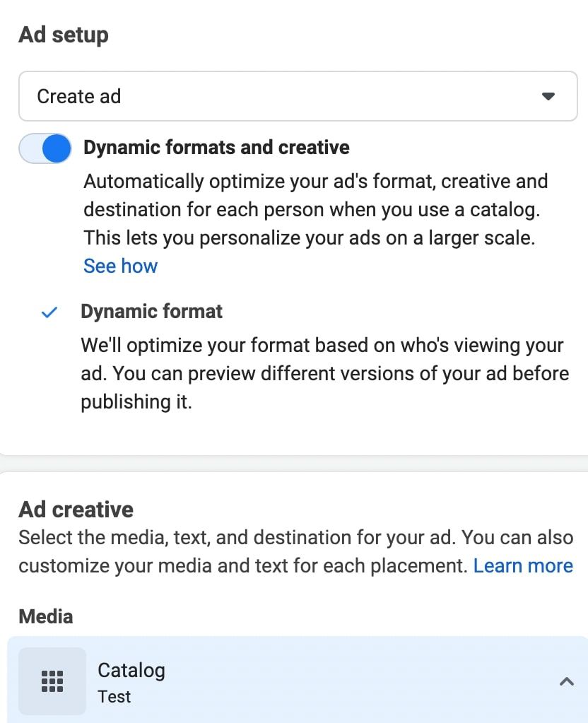Click the Ad creative heading

[76, 510]
